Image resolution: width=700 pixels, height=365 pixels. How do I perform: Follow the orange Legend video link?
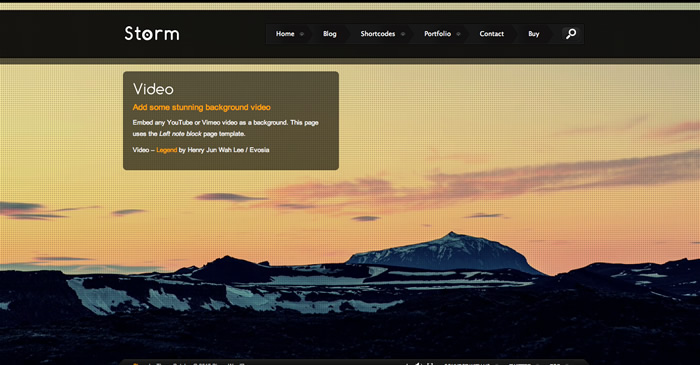pos(167,150)
